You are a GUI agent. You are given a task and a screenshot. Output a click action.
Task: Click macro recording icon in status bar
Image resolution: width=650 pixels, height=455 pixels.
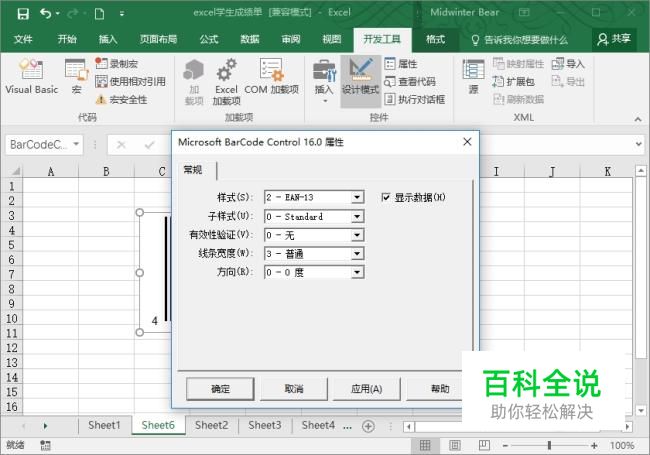pos(45,446)
